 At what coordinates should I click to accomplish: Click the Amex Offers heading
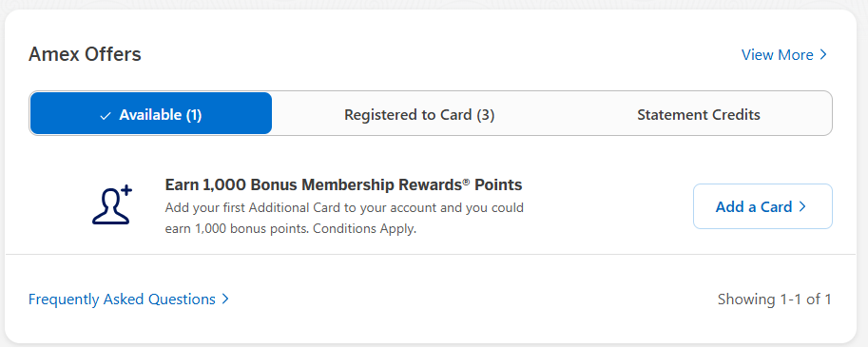(x=85, y=54)
